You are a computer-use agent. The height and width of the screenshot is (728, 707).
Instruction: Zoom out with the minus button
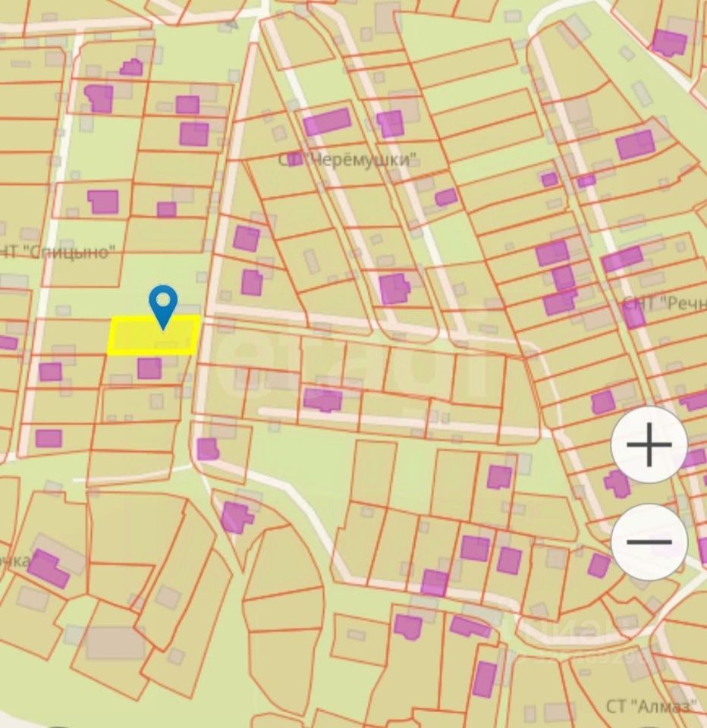[x=649, y=541]
